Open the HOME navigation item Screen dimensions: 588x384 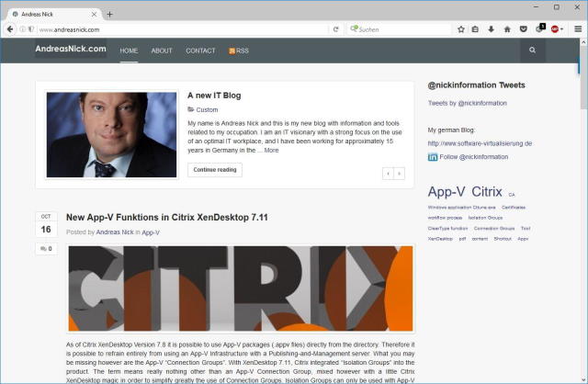129,51
